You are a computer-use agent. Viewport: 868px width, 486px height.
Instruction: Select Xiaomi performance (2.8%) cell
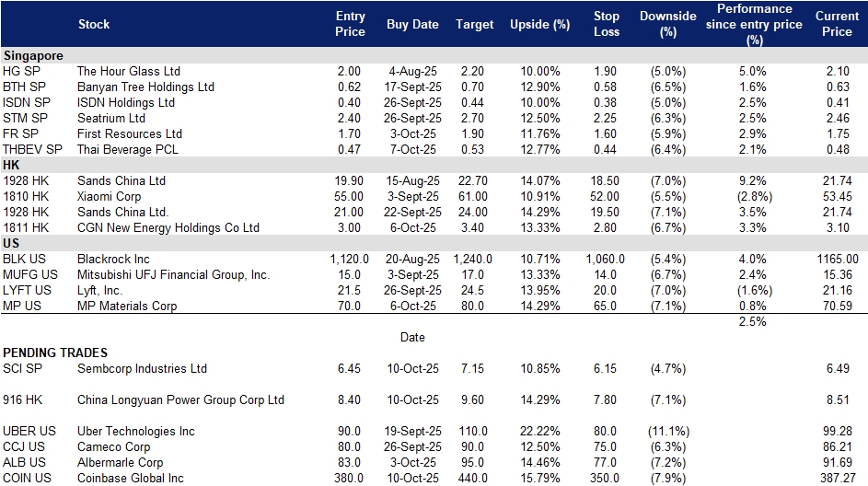755,196
